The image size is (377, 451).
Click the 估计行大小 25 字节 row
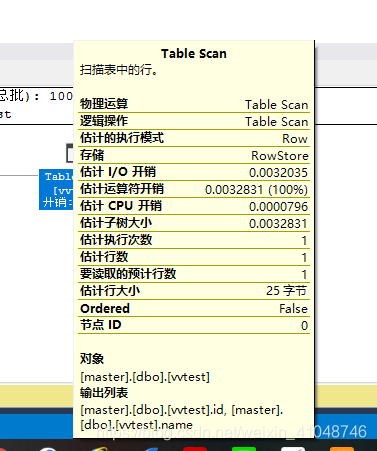(194, 291)
